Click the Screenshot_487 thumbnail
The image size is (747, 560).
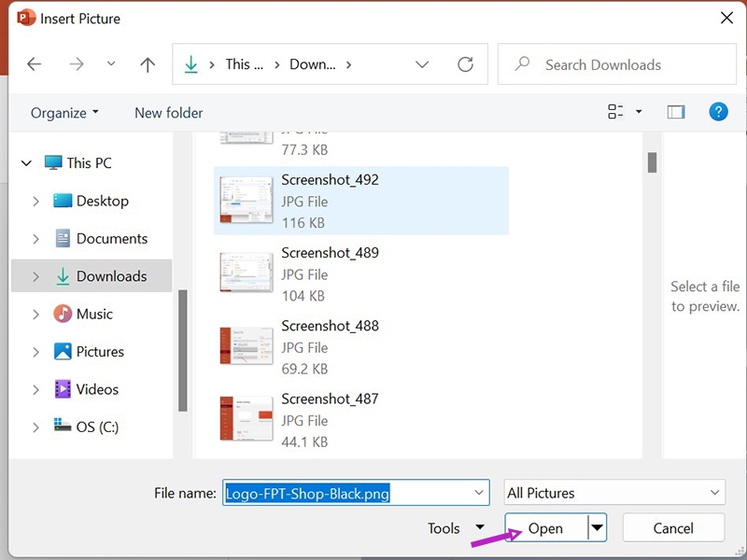pyautogui.click(x=247, y=418)
